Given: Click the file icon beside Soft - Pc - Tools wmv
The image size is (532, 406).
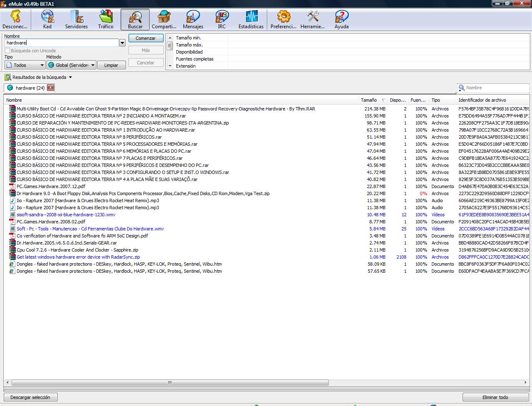Looking at the screenshot, I should click(12, 229).
